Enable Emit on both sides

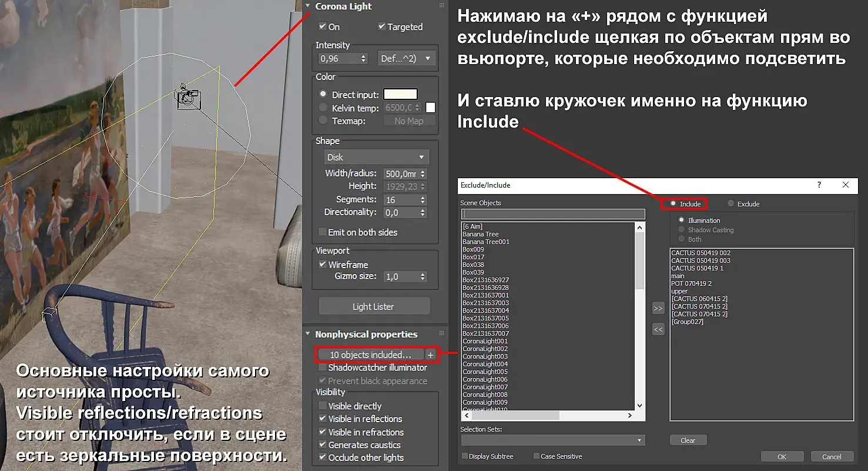(x=322, y=232)
